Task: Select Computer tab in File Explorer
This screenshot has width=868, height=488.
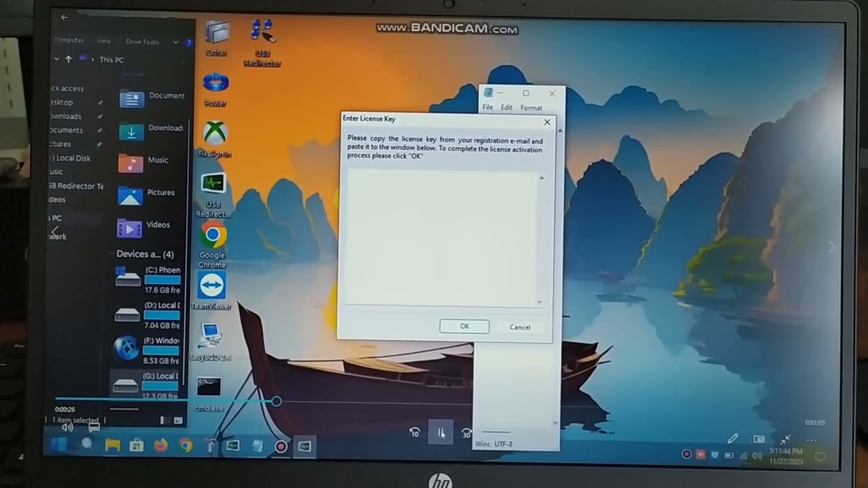Action: (x=69, y=41)
